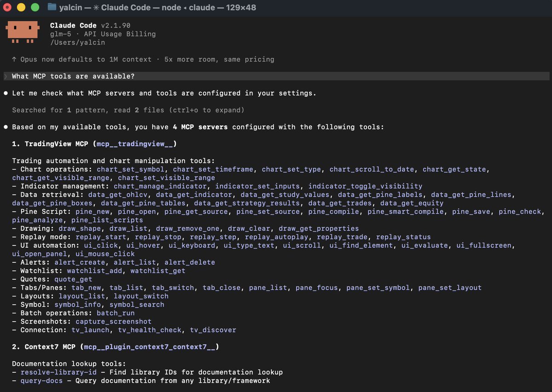Click the 'chart_set_symbol' tool name

click(x=131, y=170)
